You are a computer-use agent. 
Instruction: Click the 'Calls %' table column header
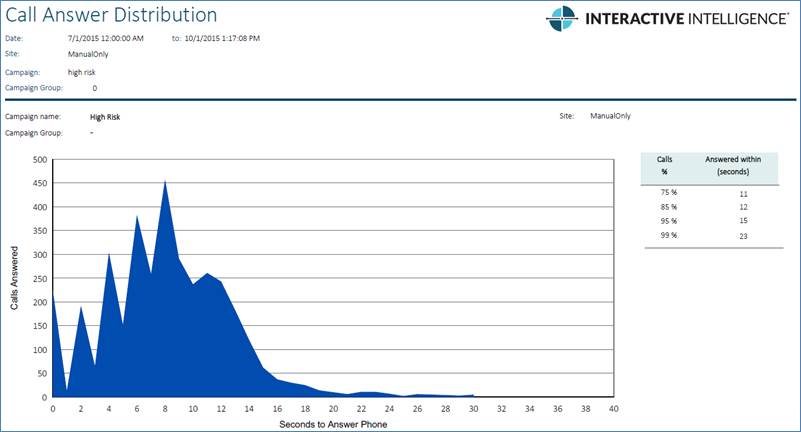click(x=664, y=165)
